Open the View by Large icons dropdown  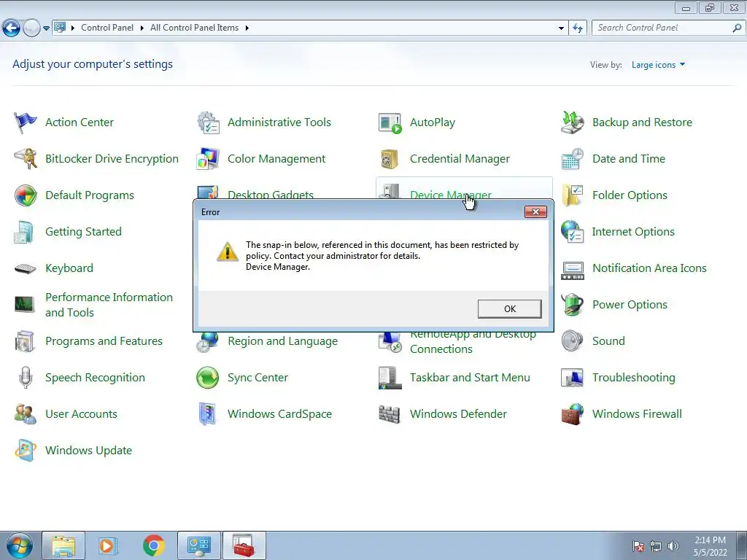[659, 65]
